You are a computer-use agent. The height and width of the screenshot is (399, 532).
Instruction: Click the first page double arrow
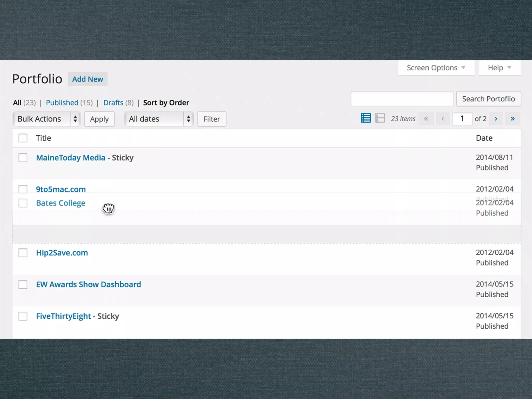click(x=426, y=119)
